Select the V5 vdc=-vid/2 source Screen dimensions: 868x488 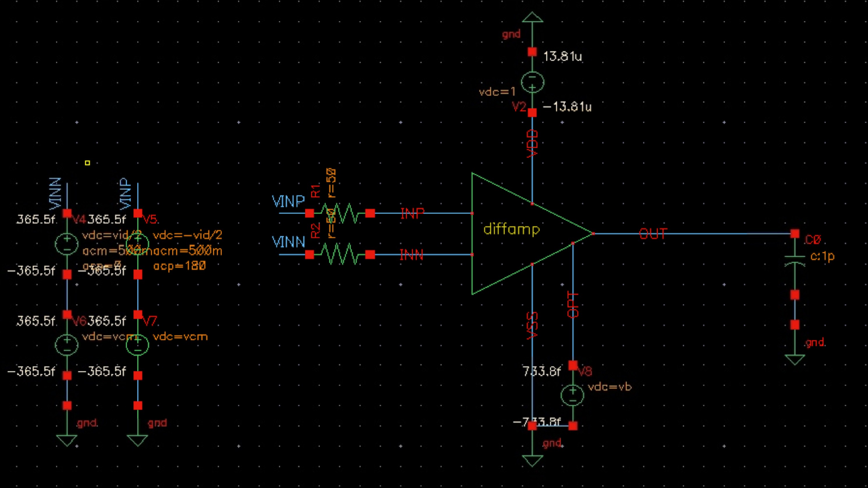tap(137, 244)
